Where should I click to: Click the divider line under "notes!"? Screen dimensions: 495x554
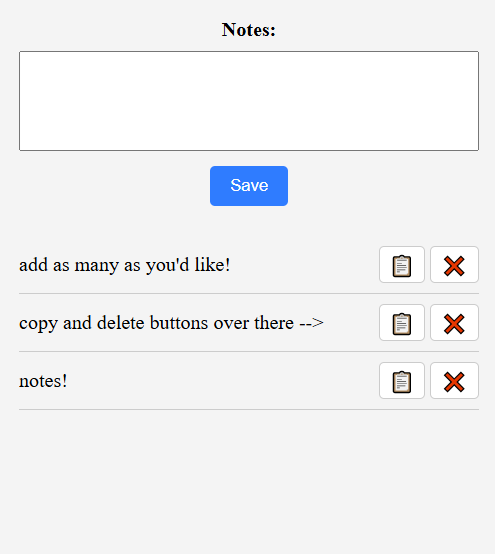click(249, 409)
